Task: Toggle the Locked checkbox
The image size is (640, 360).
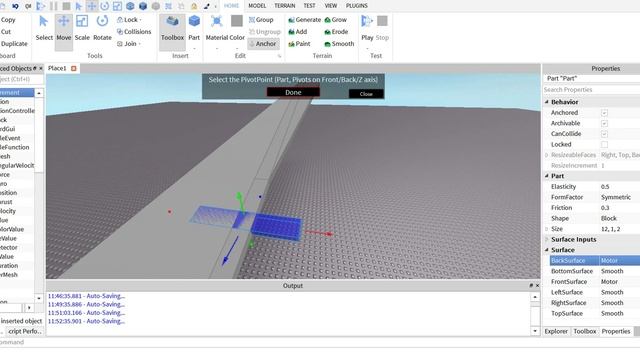Action: pyautogui.click(x=604, y=144)
